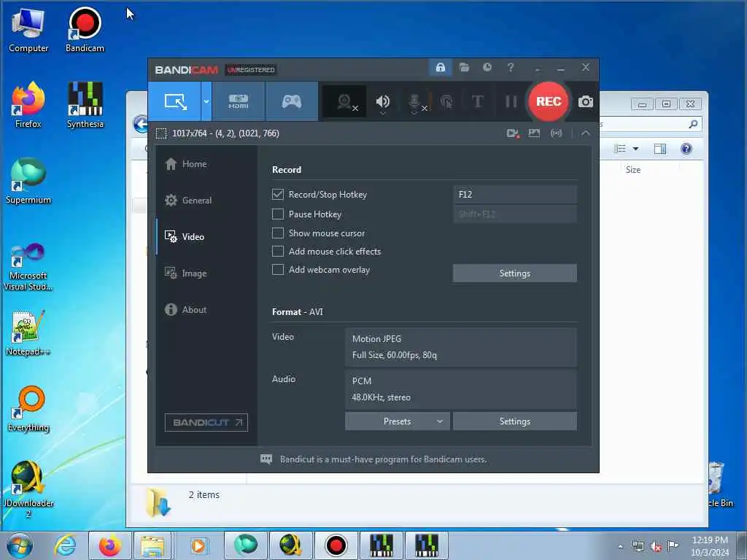747x560 pixels.
Task: Toggle webcam overlay icon in toolbar
Action: [345, 101]
